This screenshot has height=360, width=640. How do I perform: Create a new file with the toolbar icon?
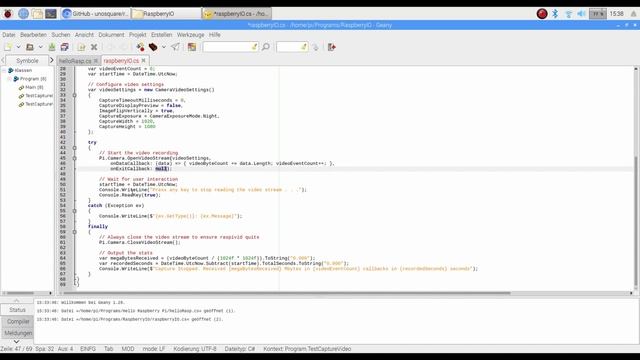pos(8,47)
